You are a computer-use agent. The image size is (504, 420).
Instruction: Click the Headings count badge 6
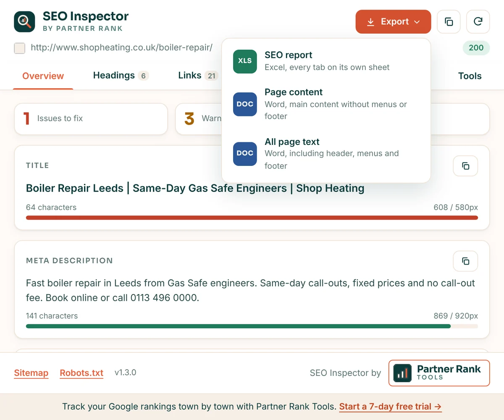pyautogui.click(x=143, y=76)
